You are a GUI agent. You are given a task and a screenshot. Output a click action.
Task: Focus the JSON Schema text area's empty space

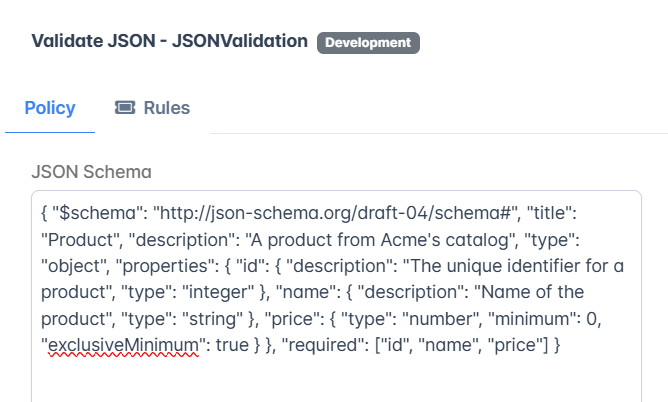(336, 379)
